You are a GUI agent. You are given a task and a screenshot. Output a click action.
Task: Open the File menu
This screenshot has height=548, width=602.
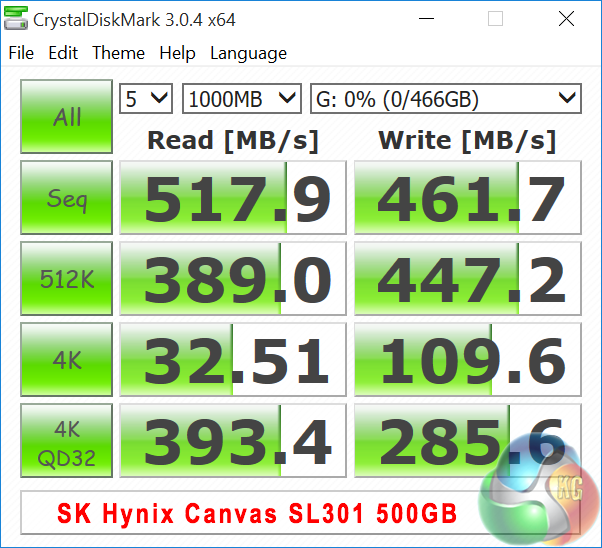(x=21, y=53)
